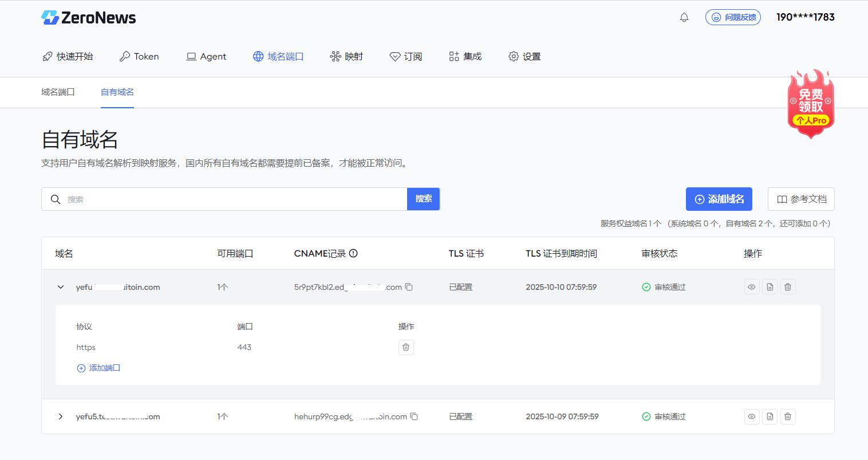Click the 添加域名 button
Viewport: 868px width, 460px height.
719,199
